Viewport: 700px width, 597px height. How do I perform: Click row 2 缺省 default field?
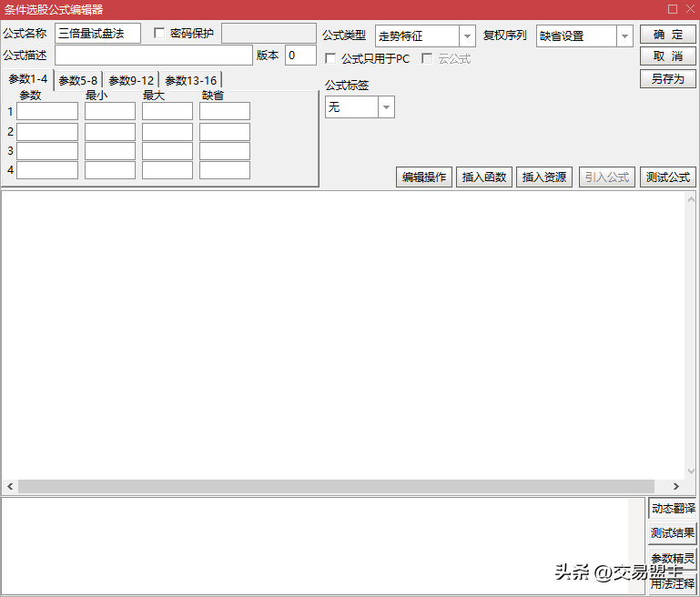coord(225,132)
